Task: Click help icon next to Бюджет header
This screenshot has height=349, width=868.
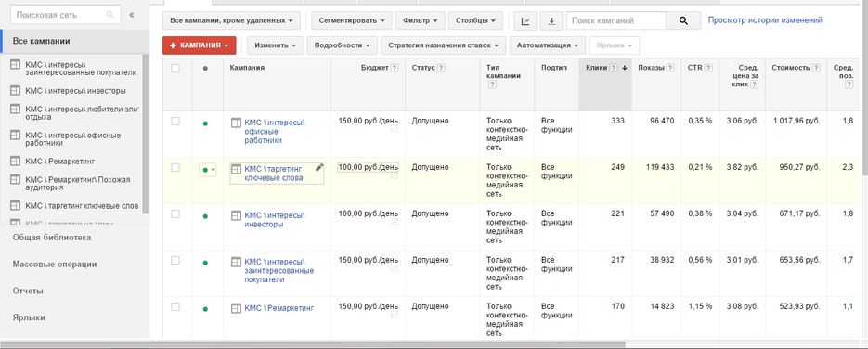Action: click(x=395, y=68)
